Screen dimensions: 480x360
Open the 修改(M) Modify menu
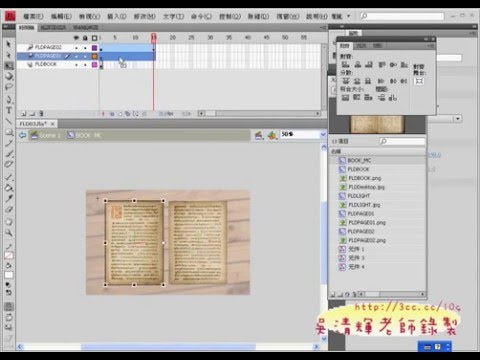(x=145, y=16)
